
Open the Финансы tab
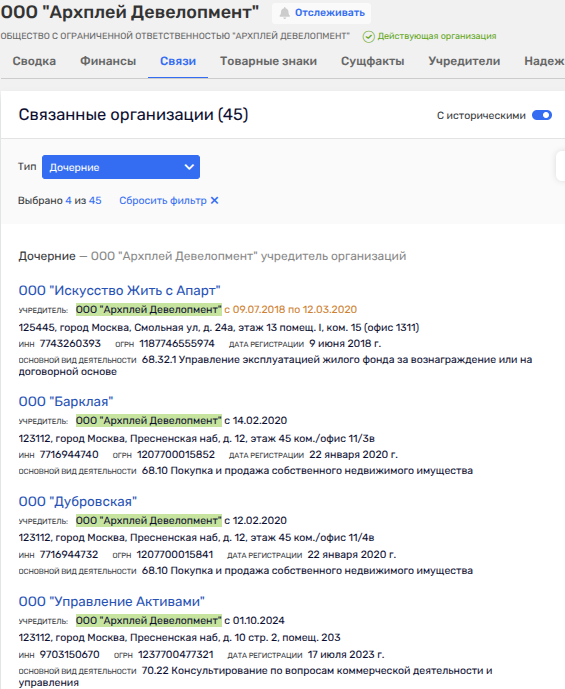[108, 61]
